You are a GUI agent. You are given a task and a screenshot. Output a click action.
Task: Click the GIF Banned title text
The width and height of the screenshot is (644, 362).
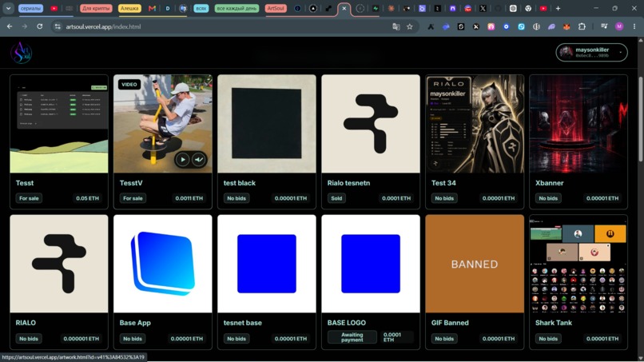450,323
